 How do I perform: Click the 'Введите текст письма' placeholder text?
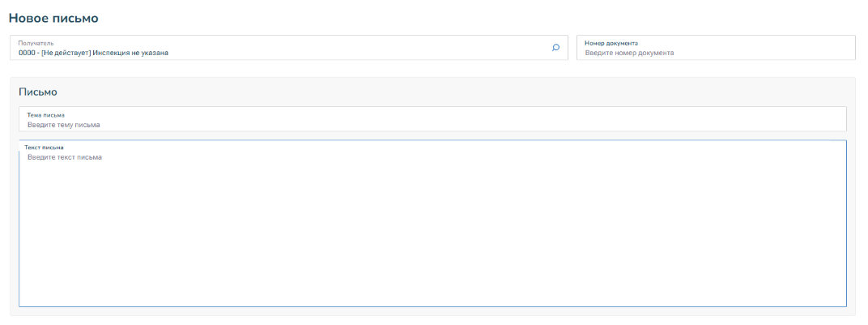[x=65, y=157]
